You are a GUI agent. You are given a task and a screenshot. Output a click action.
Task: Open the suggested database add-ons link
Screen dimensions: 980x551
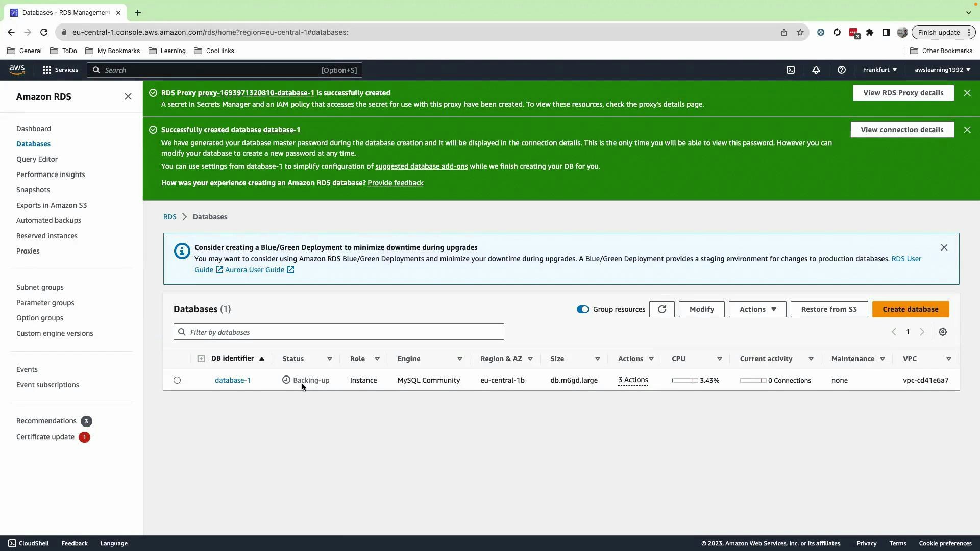tap(422, 166)
